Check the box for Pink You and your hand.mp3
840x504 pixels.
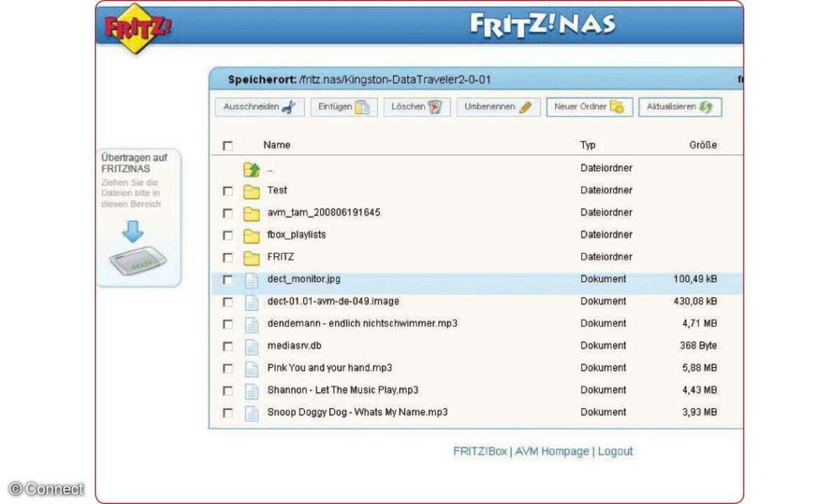tap(227, 368)
